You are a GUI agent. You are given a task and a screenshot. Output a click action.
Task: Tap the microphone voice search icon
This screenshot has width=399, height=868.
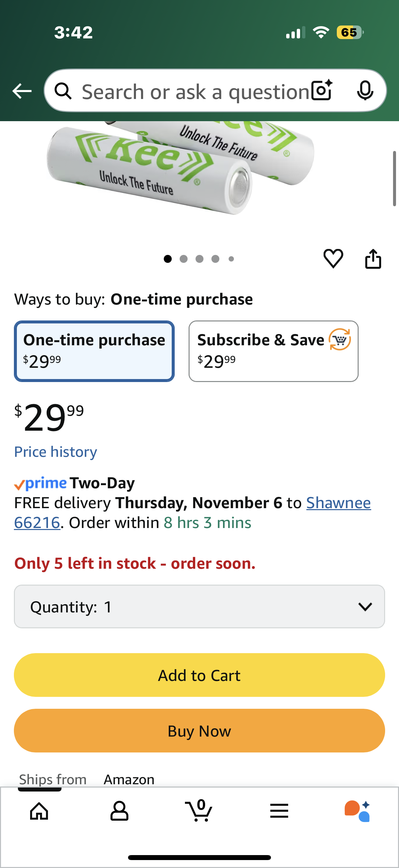(x=365, y=90)
